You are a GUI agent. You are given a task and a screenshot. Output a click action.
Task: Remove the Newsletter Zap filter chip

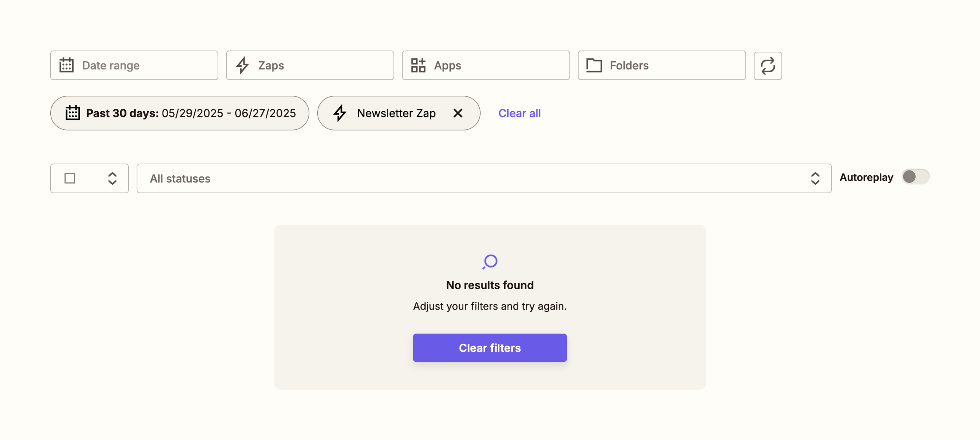tap(458, 113)
